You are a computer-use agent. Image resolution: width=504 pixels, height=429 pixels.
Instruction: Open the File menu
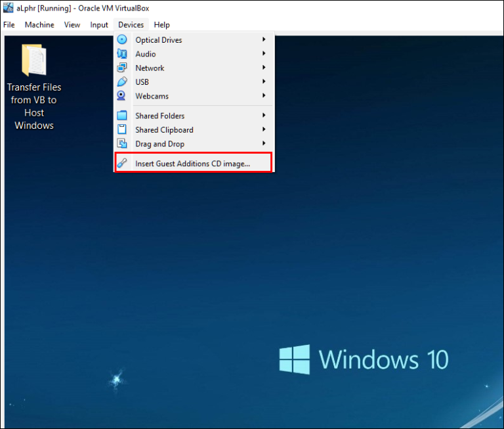(9, 25)
